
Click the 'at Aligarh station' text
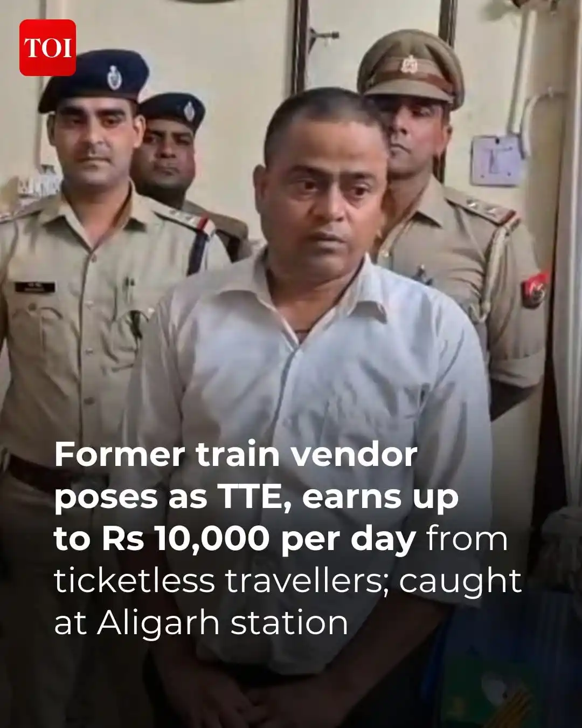(x=201, y=623)
